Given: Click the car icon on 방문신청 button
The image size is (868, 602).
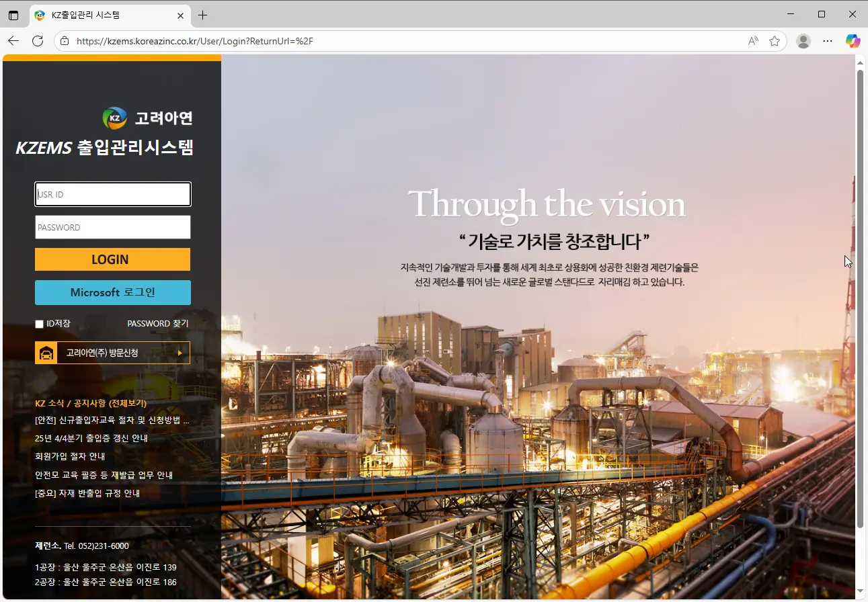Looking at the screenshot, I should tap(46, 352).
